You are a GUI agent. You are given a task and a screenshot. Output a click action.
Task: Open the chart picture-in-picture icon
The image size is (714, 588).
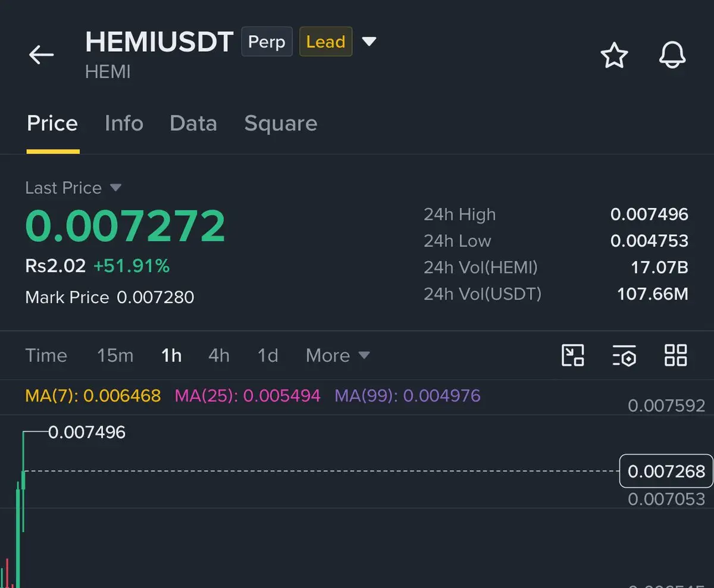573,356
